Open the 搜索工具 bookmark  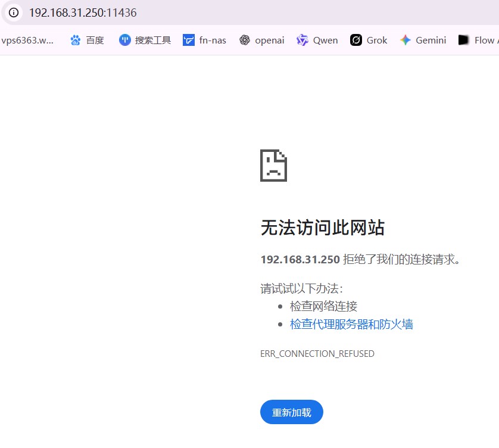(x=145, y=40)
